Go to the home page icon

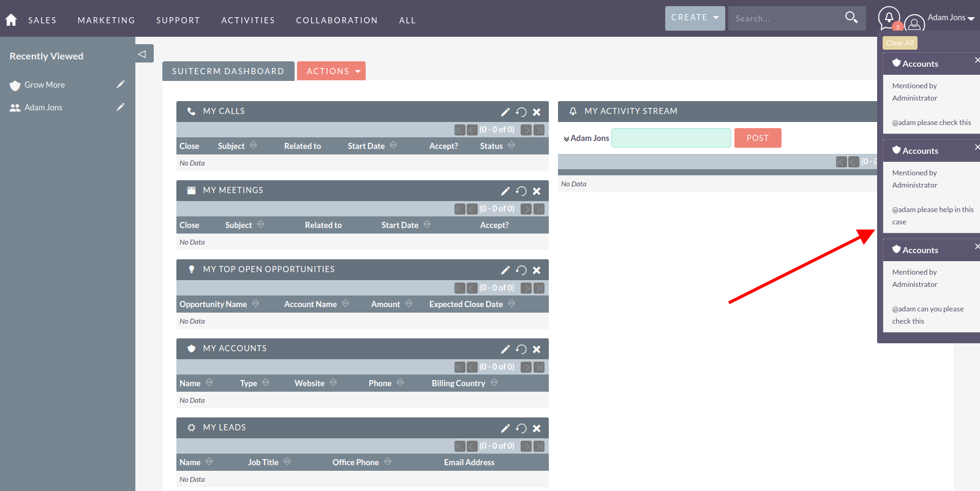[11, 20]
